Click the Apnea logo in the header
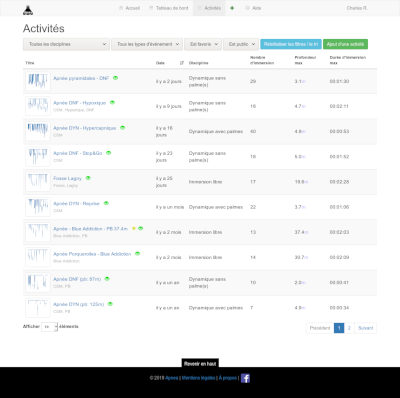The width and height of the screenshot is (400, 398). [x=28, y=10]
